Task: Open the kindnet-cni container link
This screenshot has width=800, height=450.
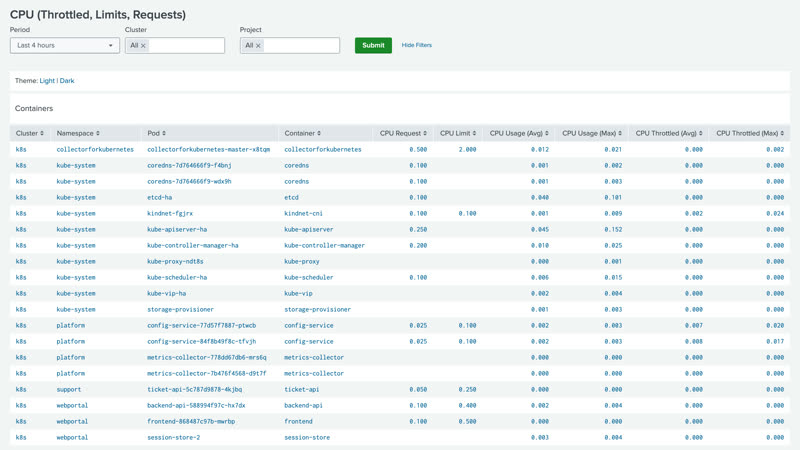Action: (x=304, y=213)
